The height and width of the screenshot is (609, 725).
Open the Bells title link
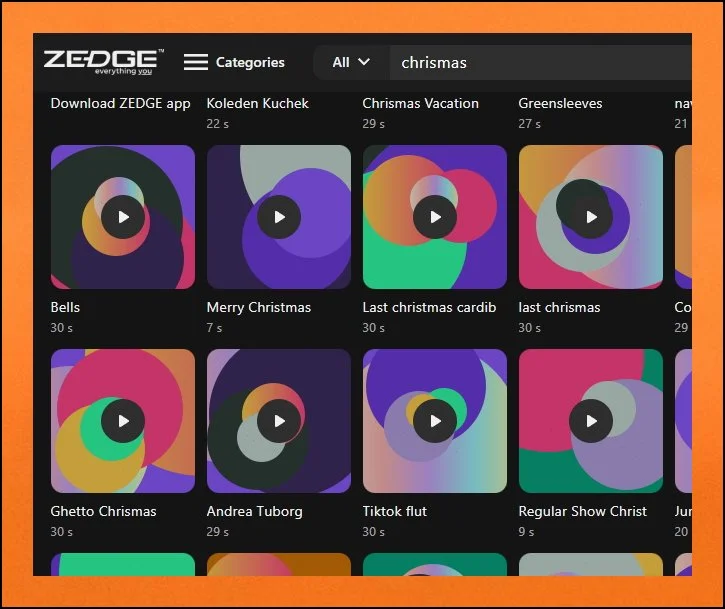[x=65, y=307]
